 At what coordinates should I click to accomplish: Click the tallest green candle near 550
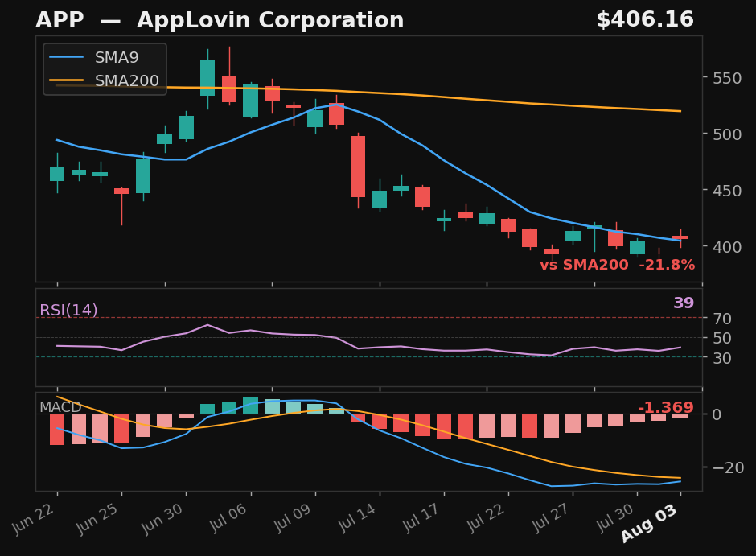tap(207, 78)
